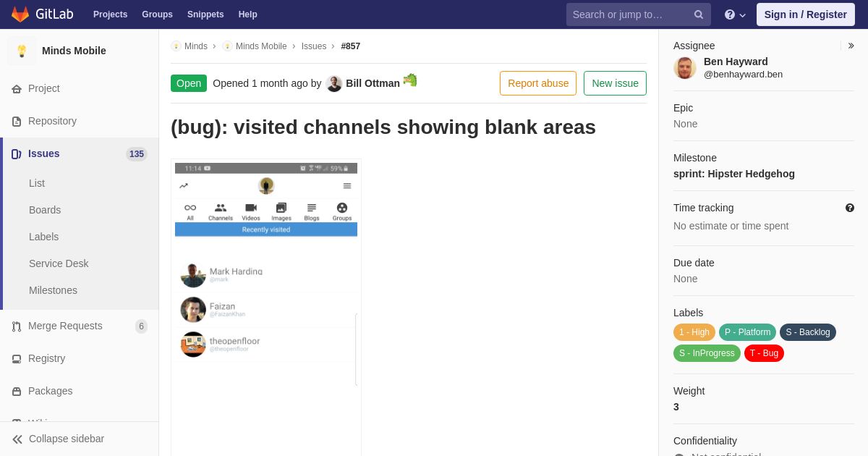Open the Minds Mobile breadcrumb link
Image resolution: width=868 pixels, height=456 pixels.
click(261, 46)
